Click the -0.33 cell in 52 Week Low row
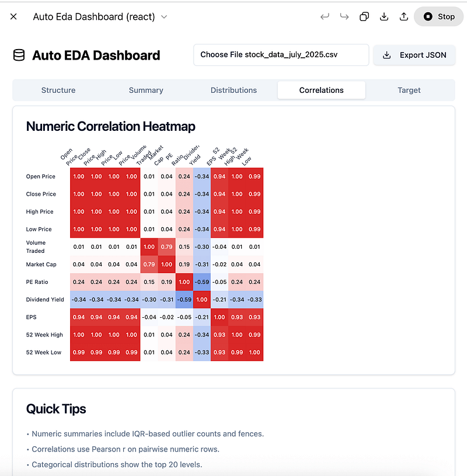 tap(202, 352)
